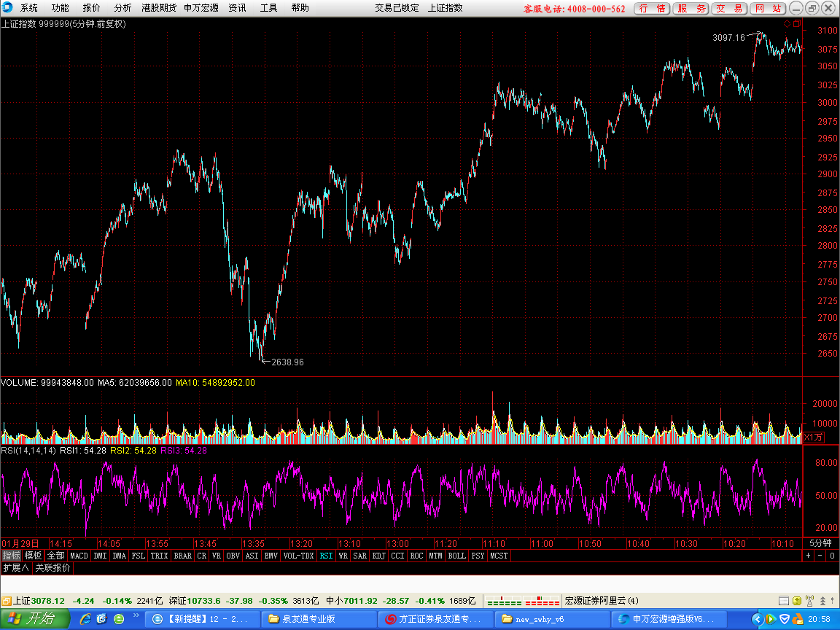Switch indicator to KDJ
The height and width of the screenshot is (630, 840).
coord(378,556)
